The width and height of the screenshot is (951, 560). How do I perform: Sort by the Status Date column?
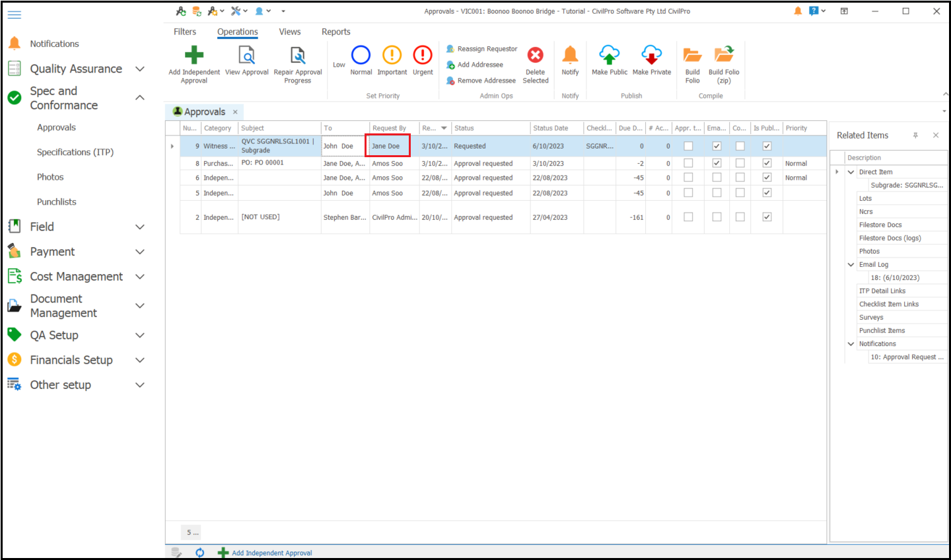click(x=557, y=128)
